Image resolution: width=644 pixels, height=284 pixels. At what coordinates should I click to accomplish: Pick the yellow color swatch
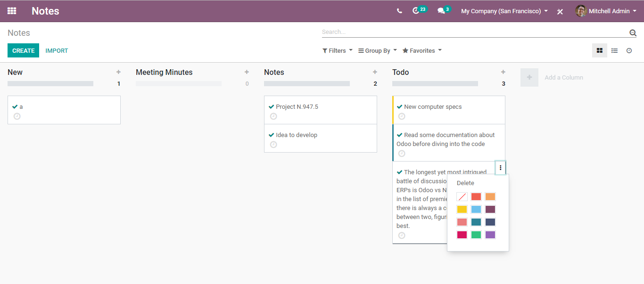(462, 210)
